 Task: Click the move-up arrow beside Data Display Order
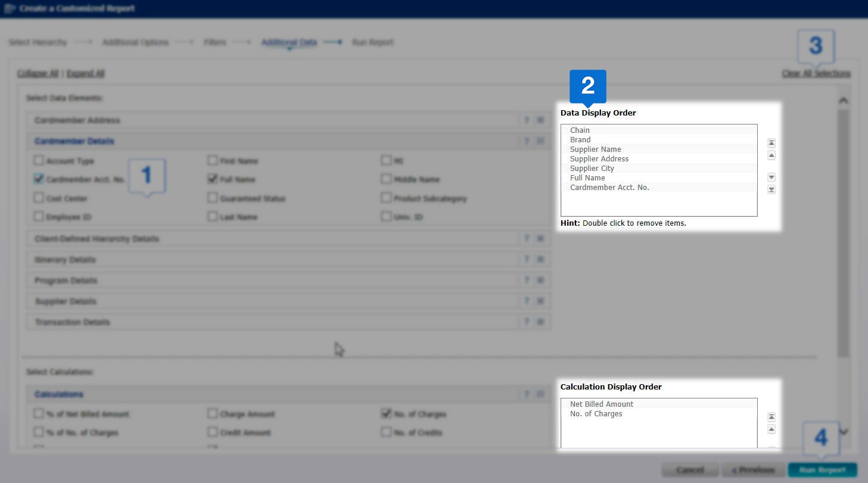click(x=771, y=155)
